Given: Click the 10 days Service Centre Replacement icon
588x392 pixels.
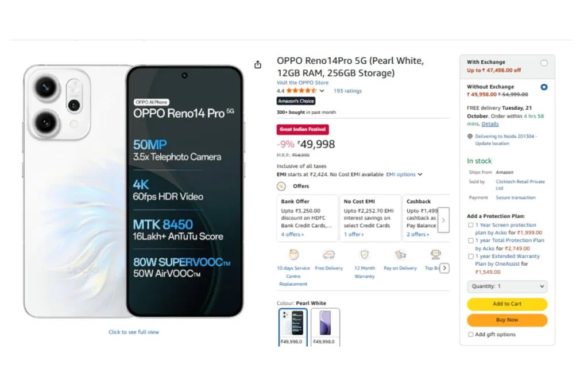Looking at the screenshot, I should pos(293,254).
